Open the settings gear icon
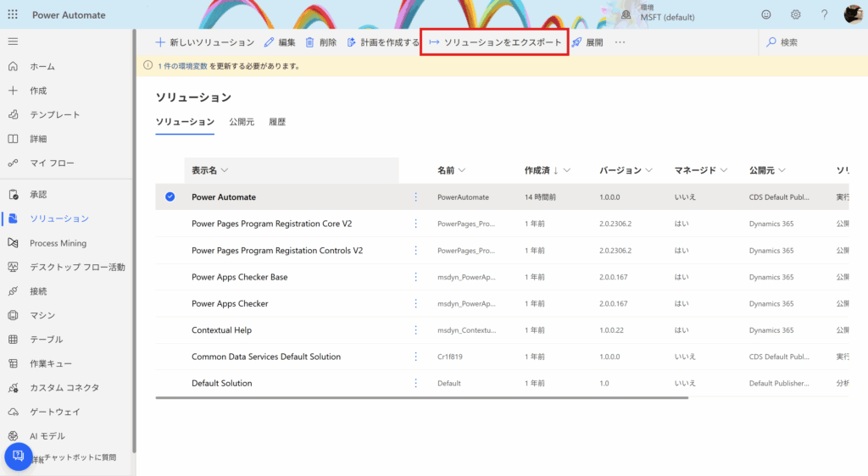 click(795, 15)
